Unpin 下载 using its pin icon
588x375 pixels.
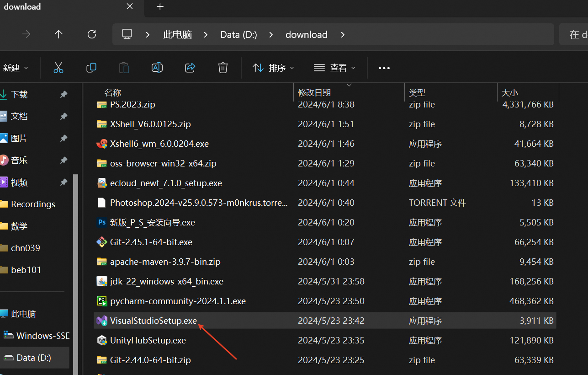click(64, 94)
